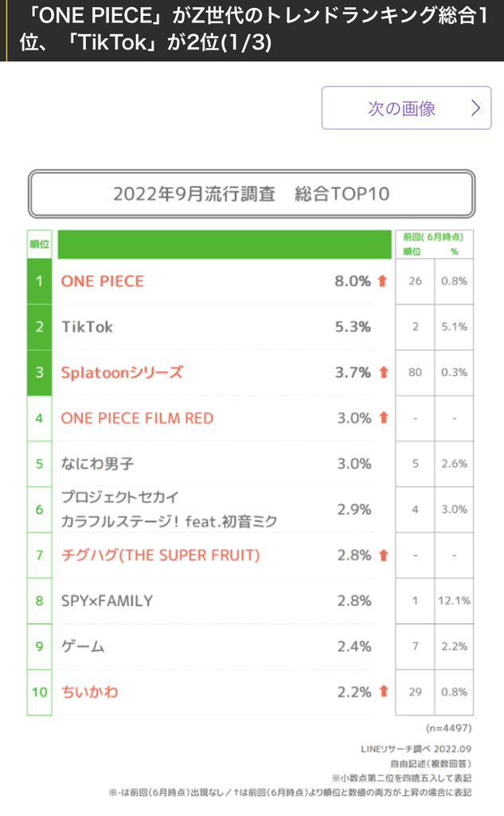Click the 前回(6月時点) column header
The width and height of the screenshot is (504, 816).
434,237
